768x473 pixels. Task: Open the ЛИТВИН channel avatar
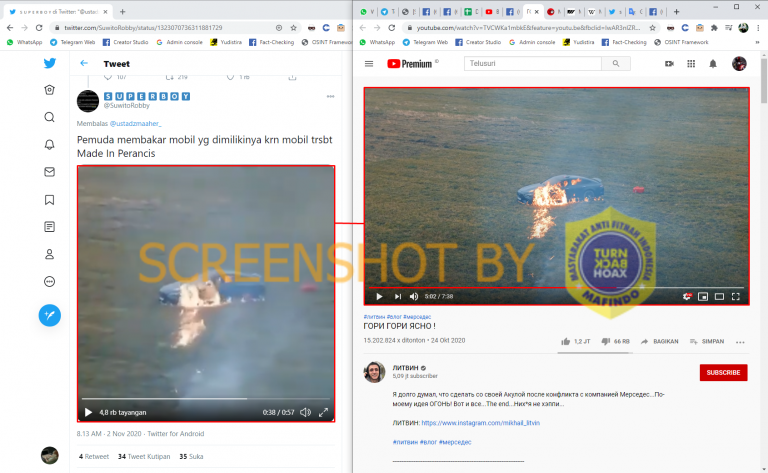click(374, 372)
